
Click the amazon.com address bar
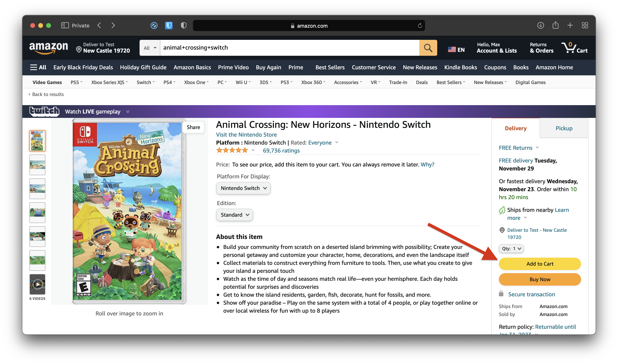tap(309, 25)
